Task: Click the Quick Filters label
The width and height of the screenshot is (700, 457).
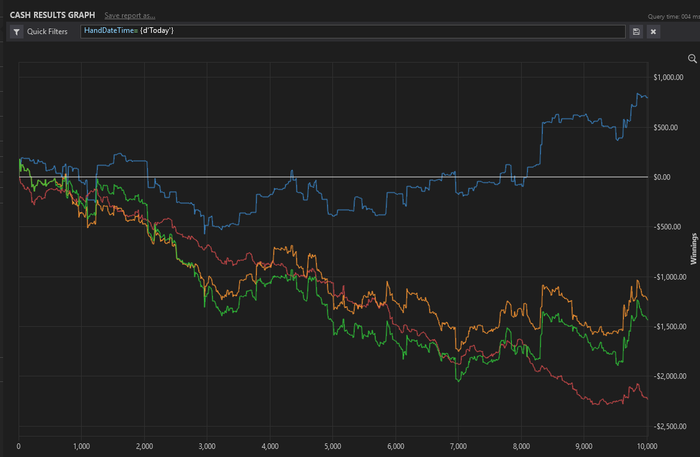Action: pyautogui.click(x=47, y=32)
